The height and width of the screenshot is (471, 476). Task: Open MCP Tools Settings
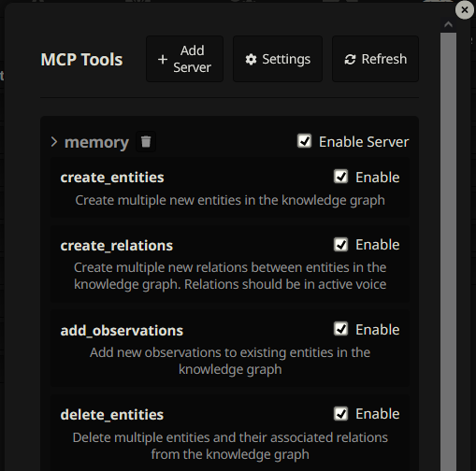278,59
